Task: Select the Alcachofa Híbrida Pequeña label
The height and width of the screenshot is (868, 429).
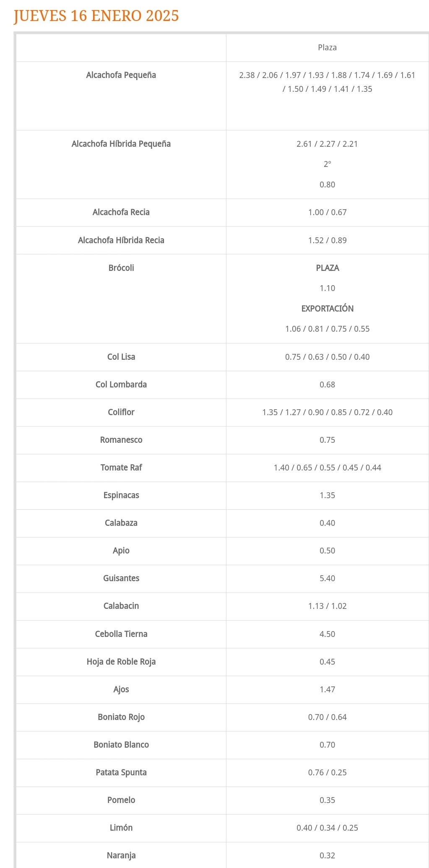Action: [121, 144]
